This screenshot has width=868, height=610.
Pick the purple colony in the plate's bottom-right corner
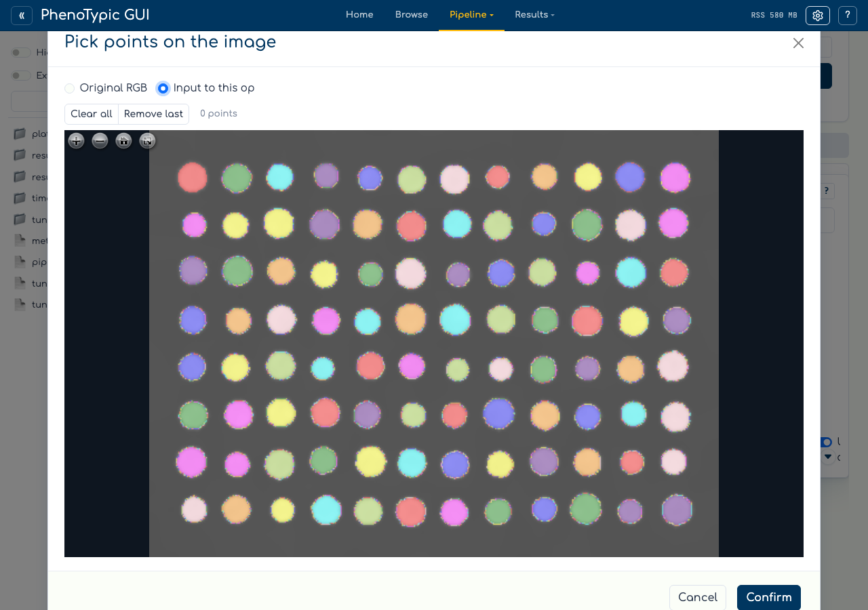pyautogui.click(x=677, y=510)
